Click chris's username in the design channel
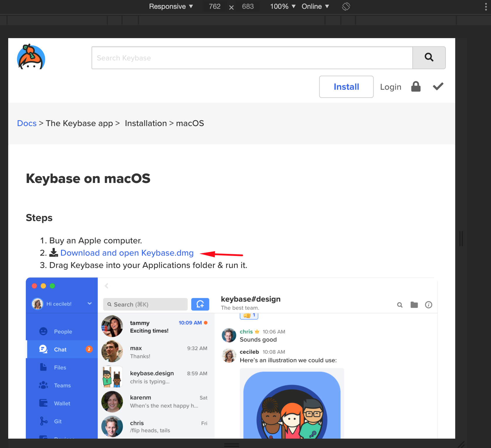This screenshot has height=448, width=491. (x=246, y=332)
